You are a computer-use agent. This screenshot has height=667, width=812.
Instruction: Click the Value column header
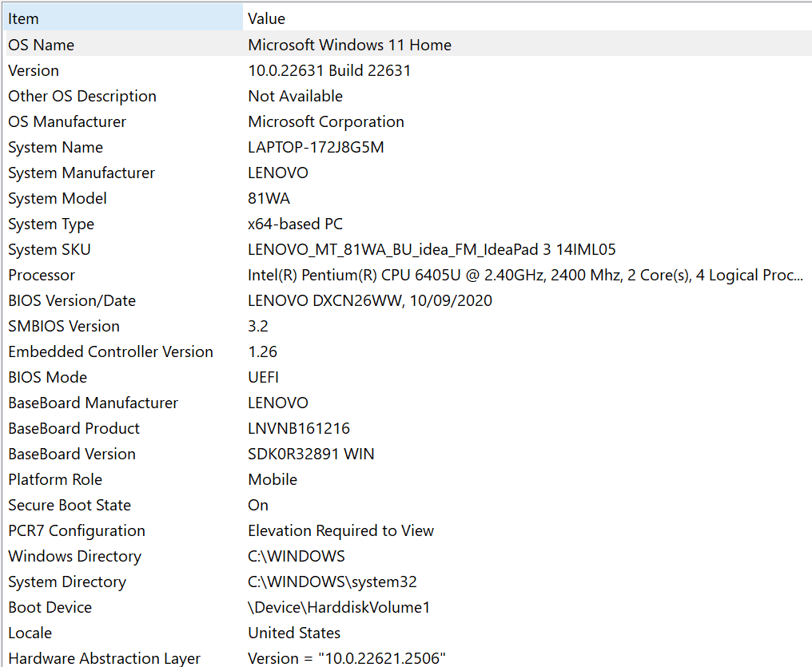point(266,18)
